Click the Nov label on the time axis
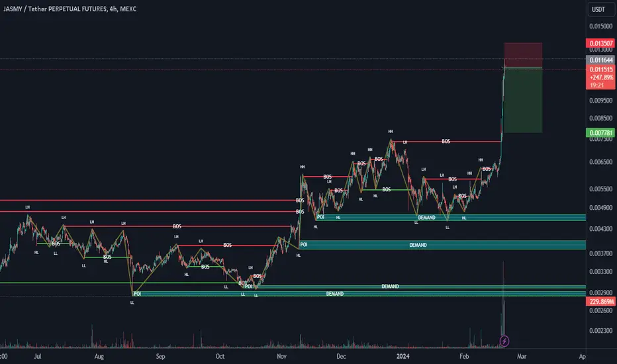Screen dimensions: 617x364 click(x=281, y=356)
